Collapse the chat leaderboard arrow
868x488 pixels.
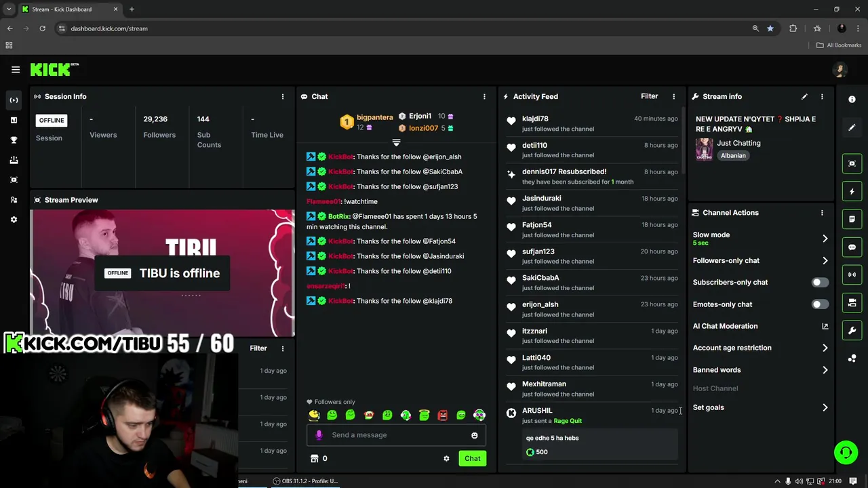point(396,142)
